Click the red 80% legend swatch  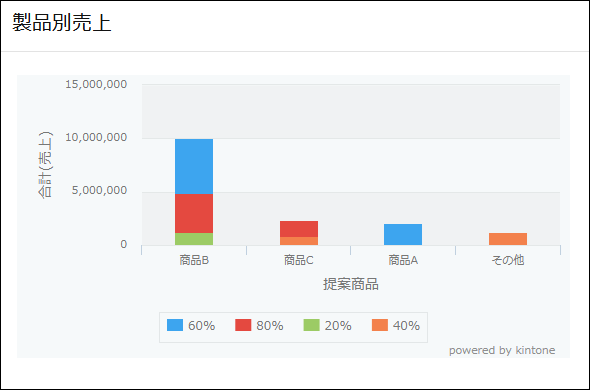243,325
